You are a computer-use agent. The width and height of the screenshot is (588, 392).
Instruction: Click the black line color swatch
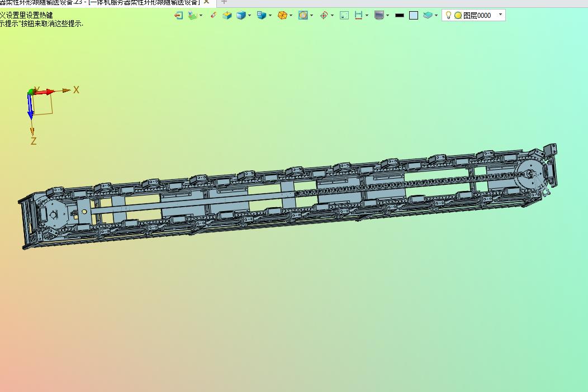400,16
